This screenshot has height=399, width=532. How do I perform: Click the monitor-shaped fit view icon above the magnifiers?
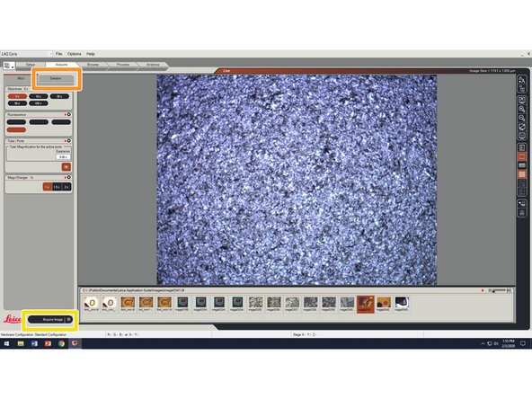522,100
